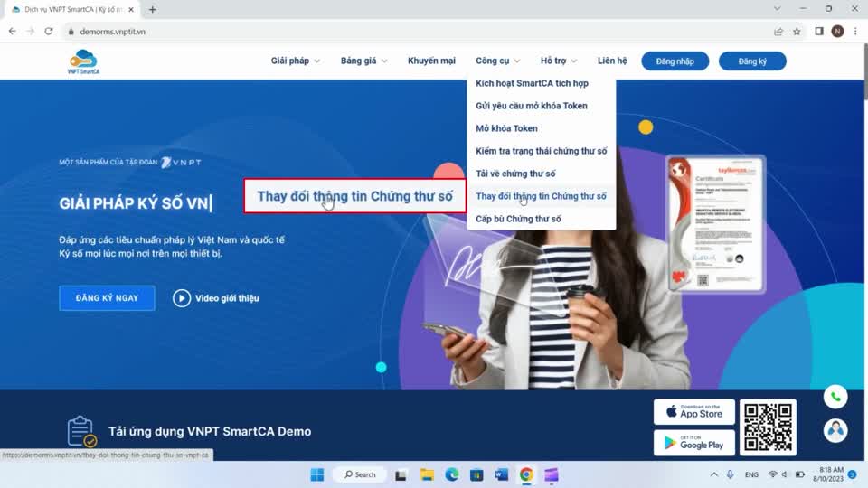Click the clipboard icon beside Tải ứng dụng

(x=81, y=431)
